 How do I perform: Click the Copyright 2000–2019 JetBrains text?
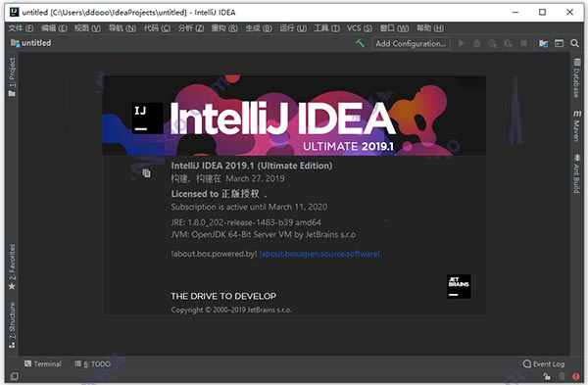tap(231, 310)
